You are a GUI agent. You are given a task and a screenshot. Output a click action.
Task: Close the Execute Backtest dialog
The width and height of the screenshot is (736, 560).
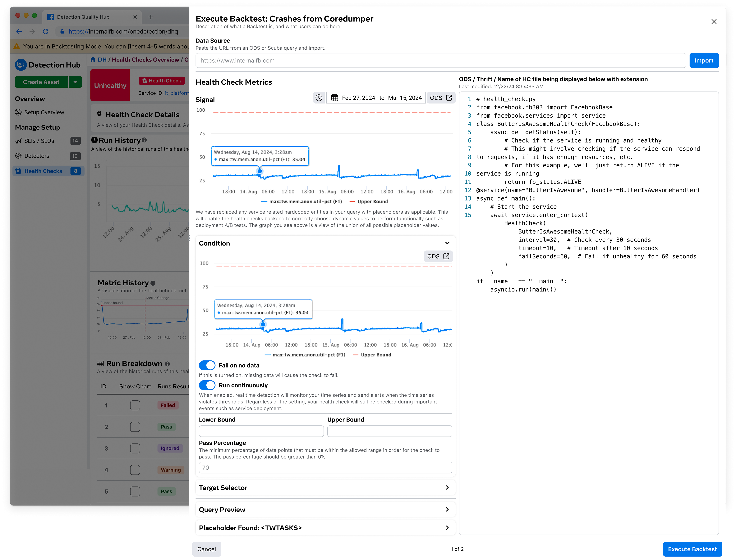(x=714, y=22)
